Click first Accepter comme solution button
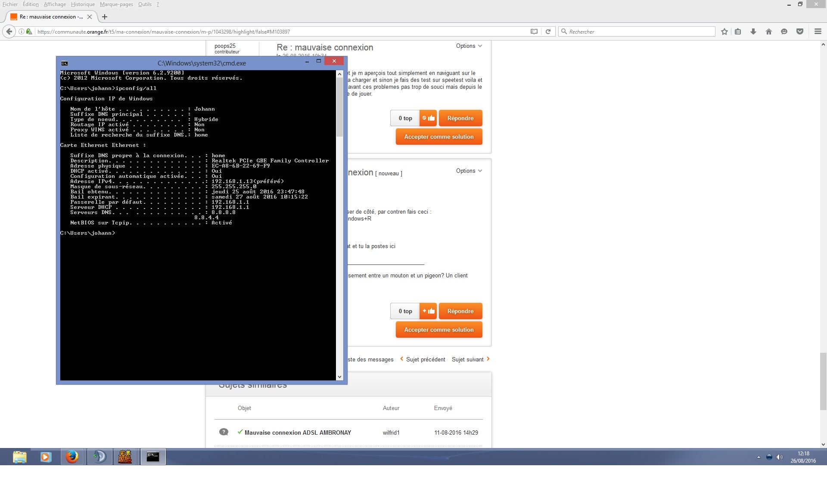The image size is (827, 504). click(438, 137)
